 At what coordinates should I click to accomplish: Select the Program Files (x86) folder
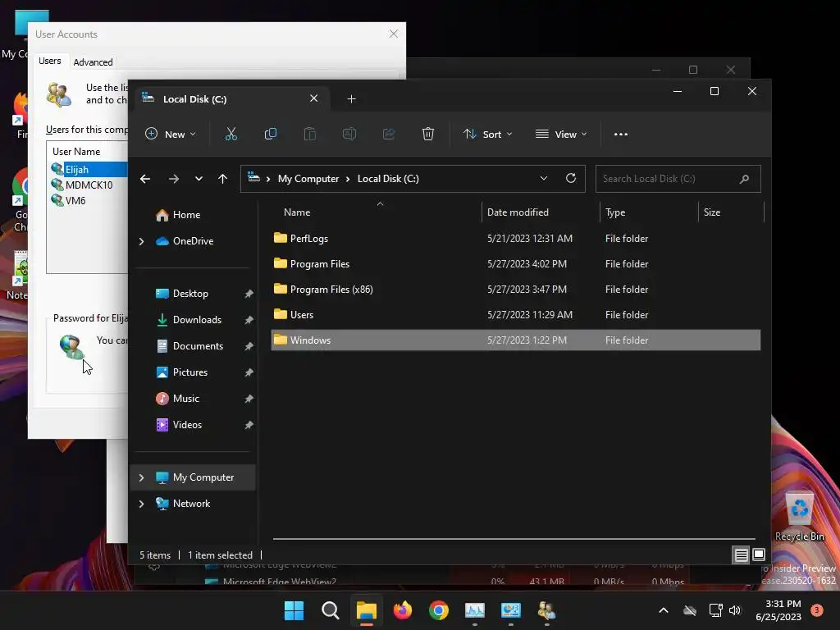516,290
